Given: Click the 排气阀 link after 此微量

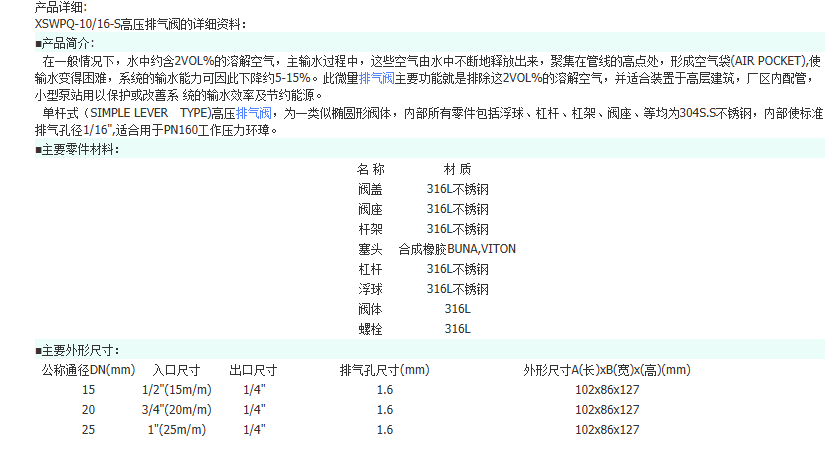Looking at the screenshot, I should 378,77.
